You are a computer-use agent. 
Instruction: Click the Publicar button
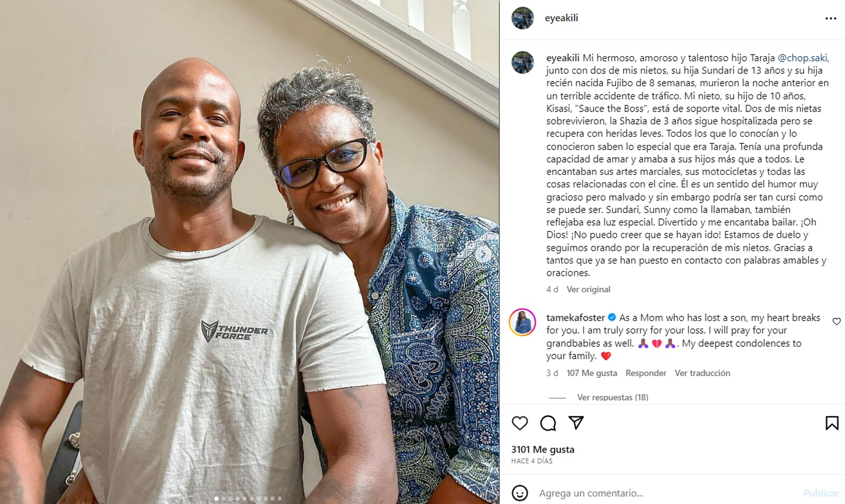tap(821, 493)
